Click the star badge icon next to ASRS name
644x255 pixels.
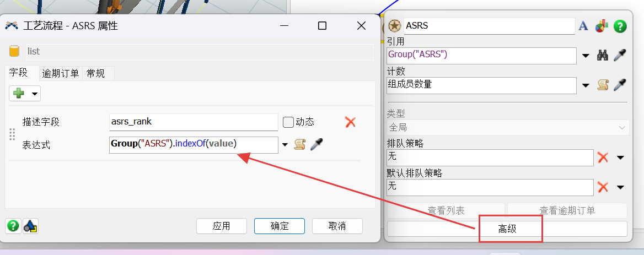(x=394, y=26)
